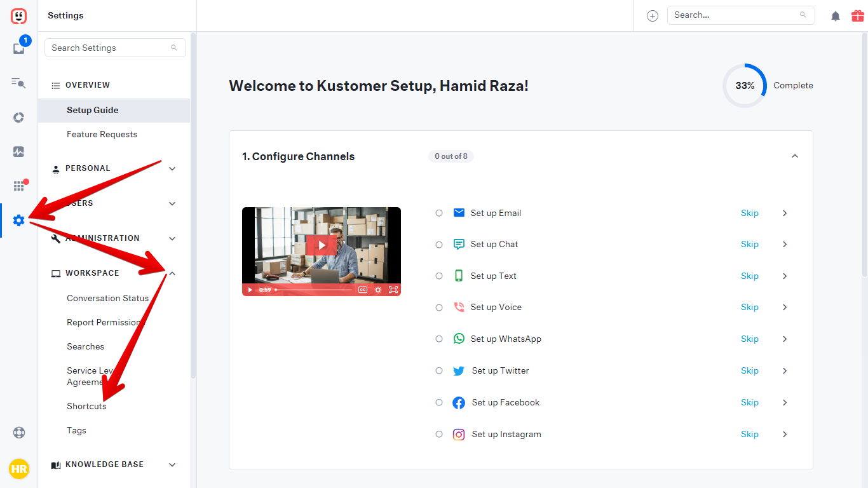Image resolution: width=868 pixels, height=488 pixels.
Task: Click the Text phone icon
Action: [x=459, y=276]
